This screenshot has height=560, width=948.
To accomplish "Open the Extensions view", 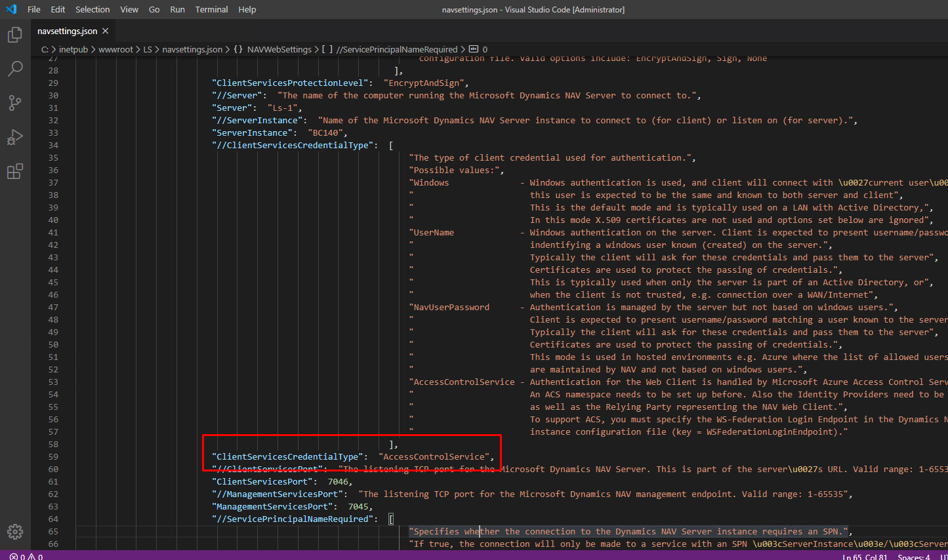I will tap(14, 172).
